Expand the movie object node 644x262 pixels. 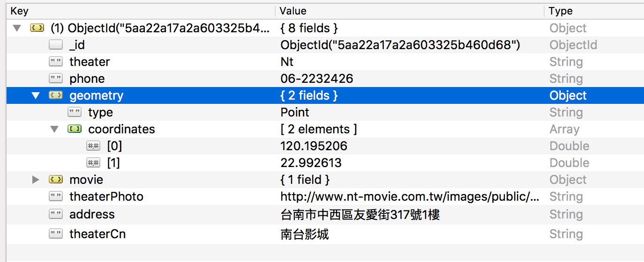pos(36,180)
